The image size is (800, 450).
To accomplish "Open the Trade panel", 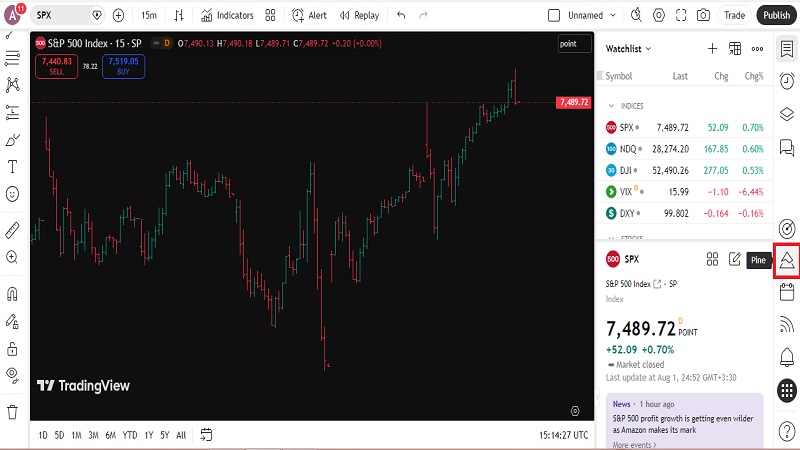I will (x=735, y=15).
